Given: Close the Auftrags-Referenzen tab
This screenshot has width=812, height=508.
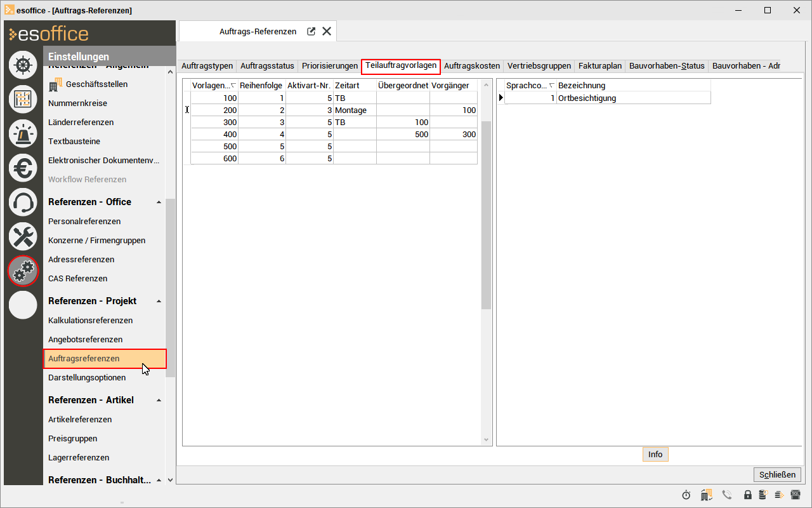Looking at the screenshot, I should (x=327, y=31).
